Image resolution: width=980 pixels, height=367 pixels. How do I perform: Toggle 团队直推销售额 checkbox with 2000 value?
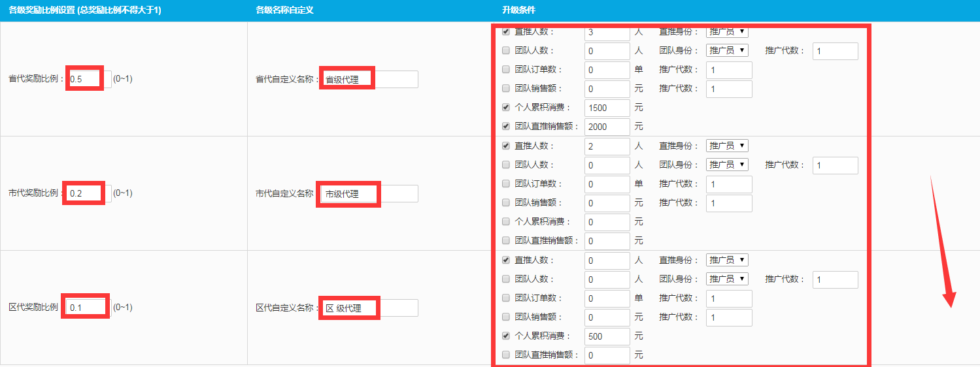[506, 126]
